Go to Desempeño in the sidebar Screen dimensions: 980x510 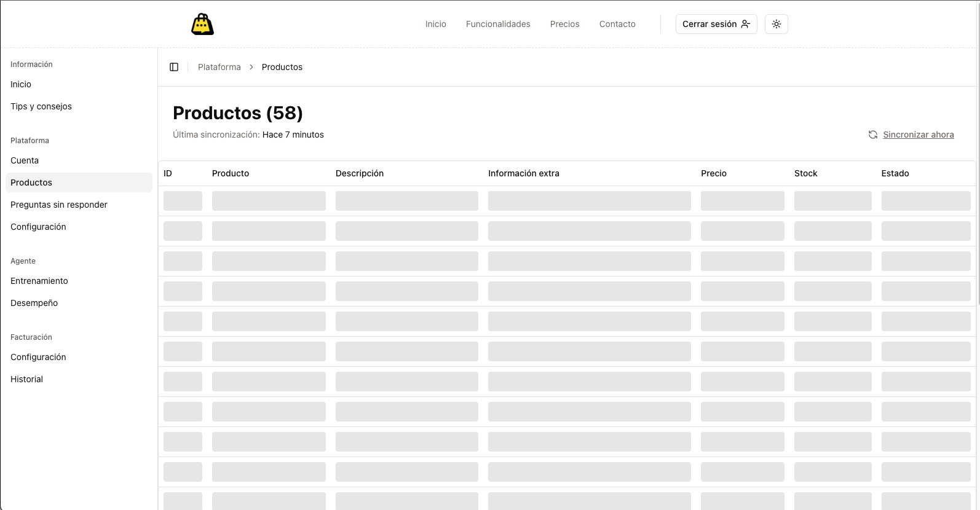click(x=34, y=303)
